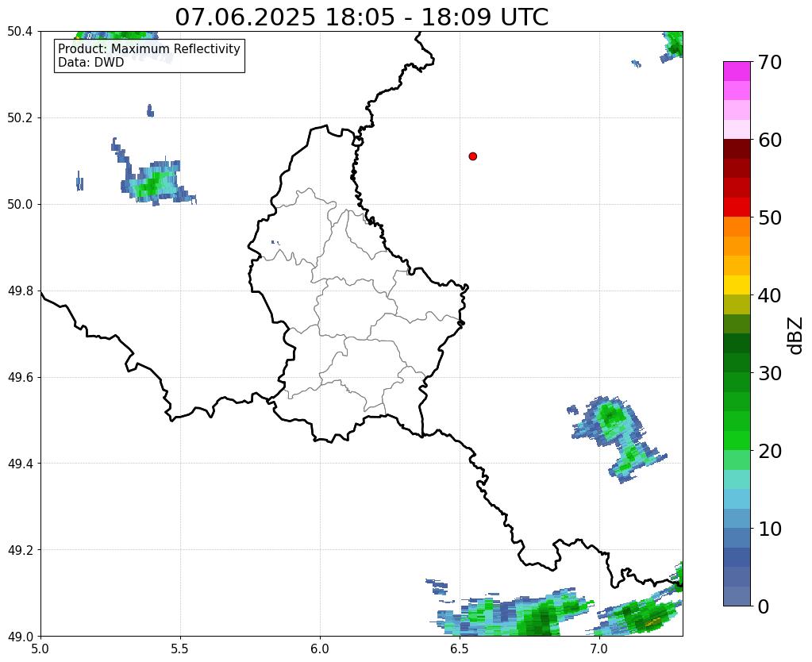This screenshot has height=662, width=812.
Task: Click the 'Product: Maximum Reflectivity' text
Action: pos(149,48)
